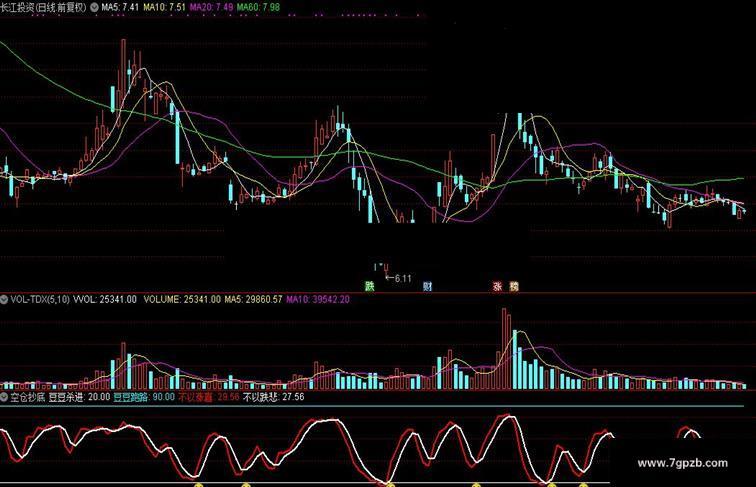Select the MA5: 7.41 price average label
The height and width of the screenshot is (487, 756).
pyautogui.click(x=120, y=7)
